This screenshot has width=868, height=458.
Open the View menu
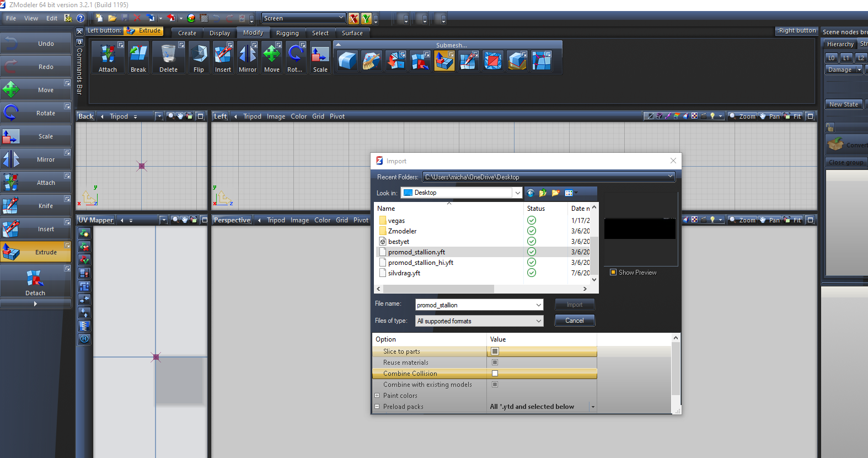pos(31,18)
